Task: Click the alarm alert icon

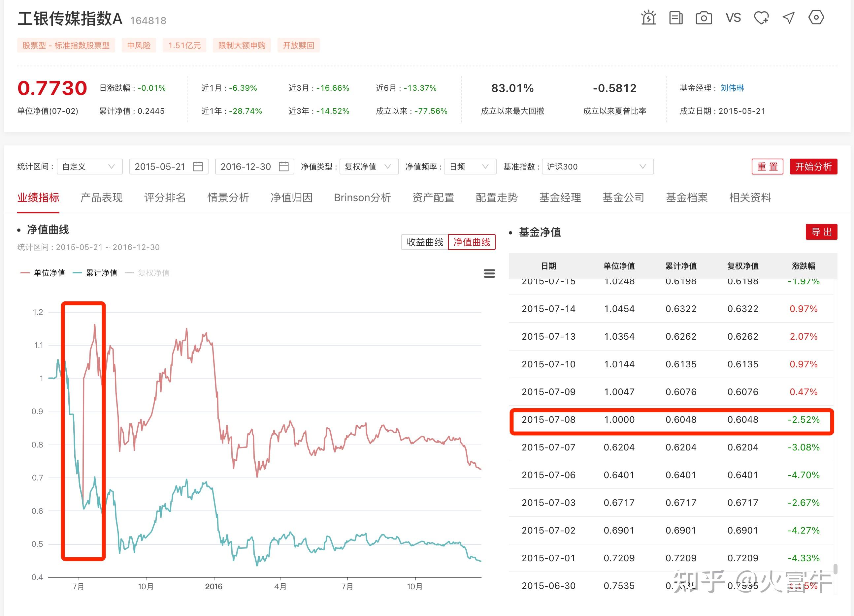Action: [x=648, y=18]
